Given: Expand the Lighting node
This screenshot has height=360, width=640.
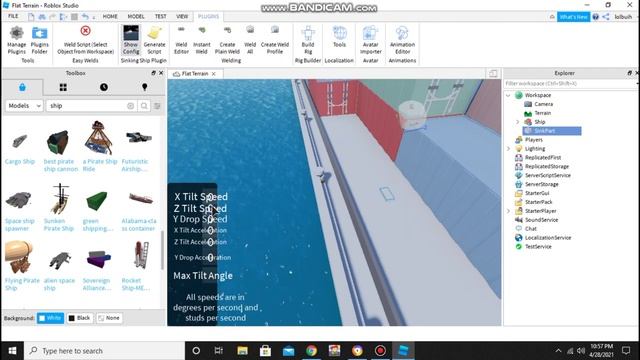Looking at the screenshot, I should point(508,149).
